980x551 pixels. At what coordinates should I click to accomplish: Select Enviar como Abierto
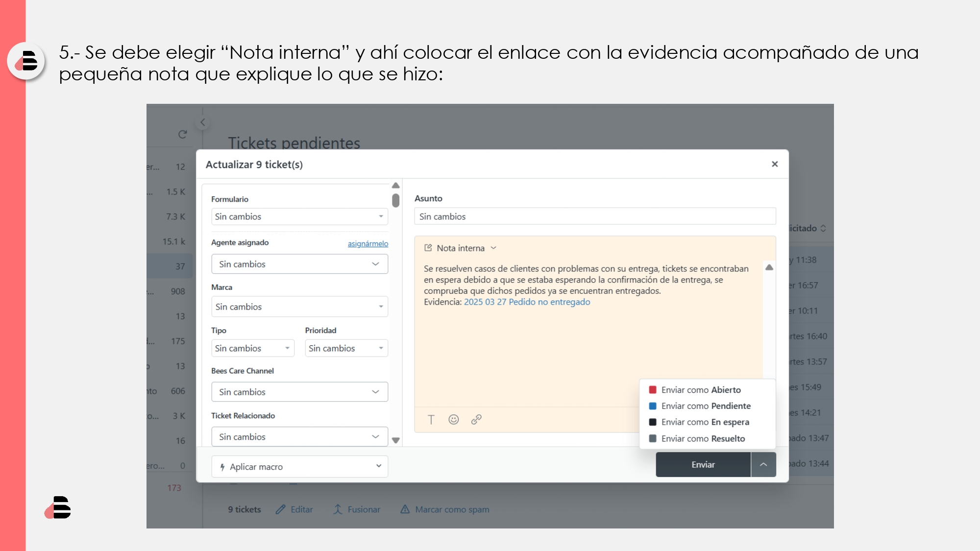(x=708, y=390)
